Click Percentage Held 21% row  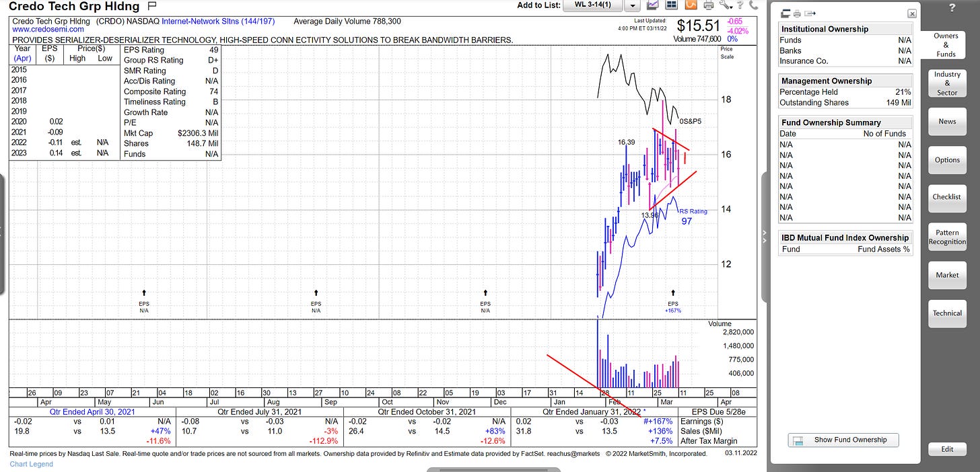pos(845,91)
